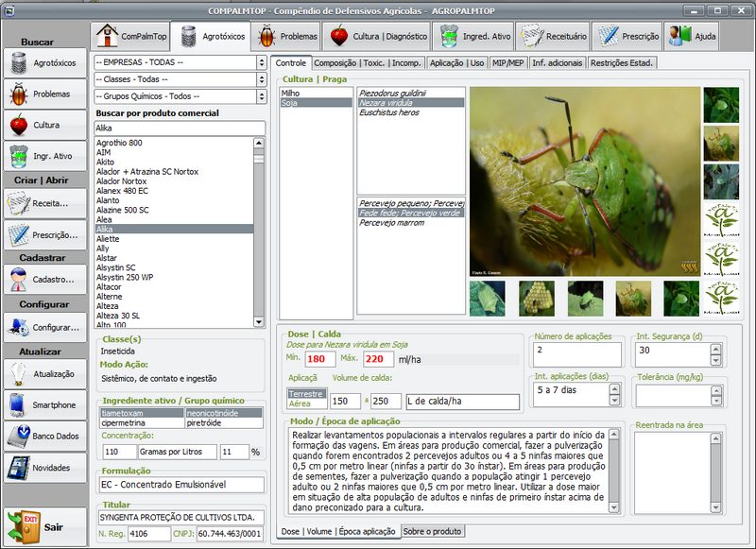
Task: Open the Empresas - Todas dropdown
Action: click(262, 62)
